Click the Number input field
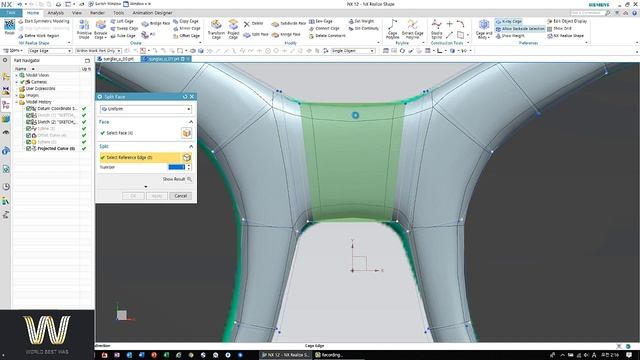This screenshot has height=360, width=640. coord(176,167)
